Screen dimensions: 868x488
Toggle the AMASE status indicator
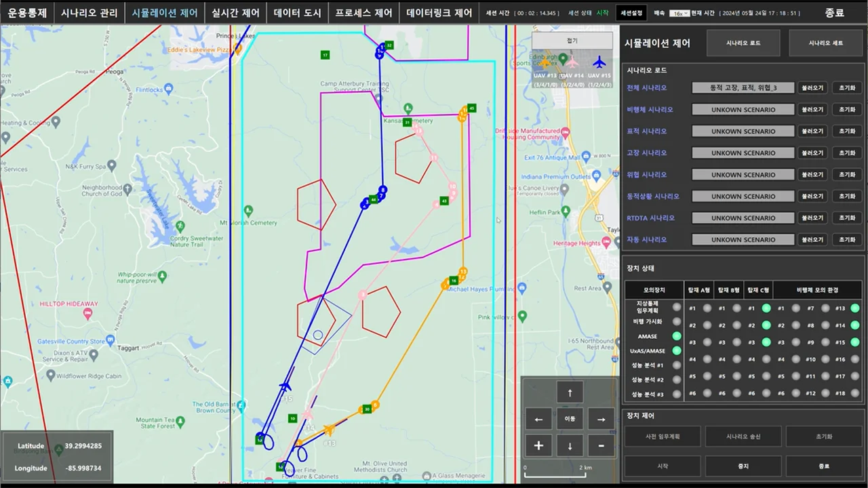pyautogui.click(x=676, y=336)
